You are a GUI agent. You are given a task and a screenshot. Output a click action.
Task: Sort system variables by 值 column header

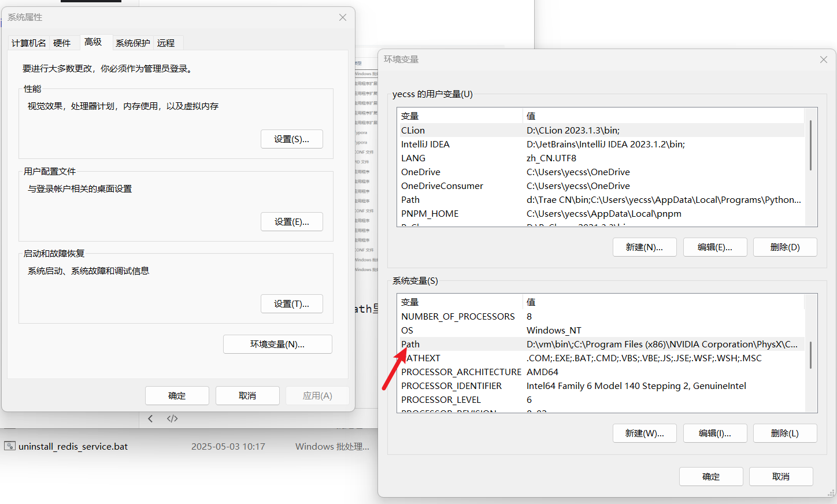tap(664, 302)
